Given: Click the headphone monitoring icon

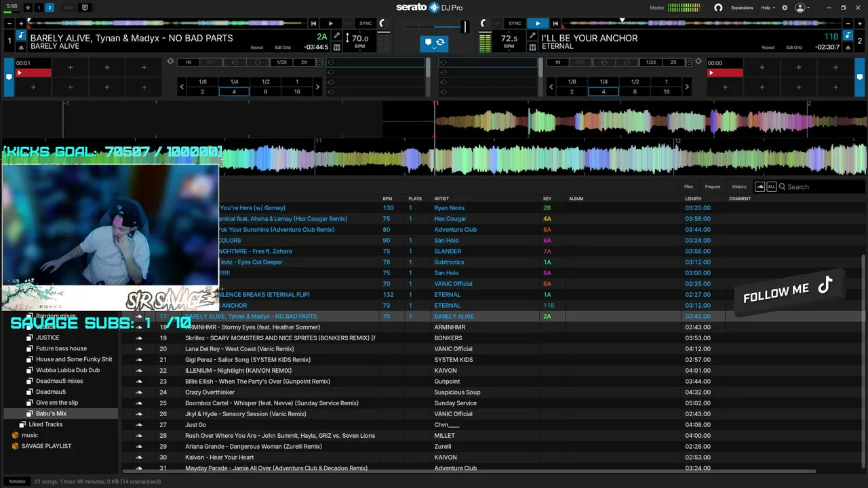Looking at the screenshot, I should (718, 8).
